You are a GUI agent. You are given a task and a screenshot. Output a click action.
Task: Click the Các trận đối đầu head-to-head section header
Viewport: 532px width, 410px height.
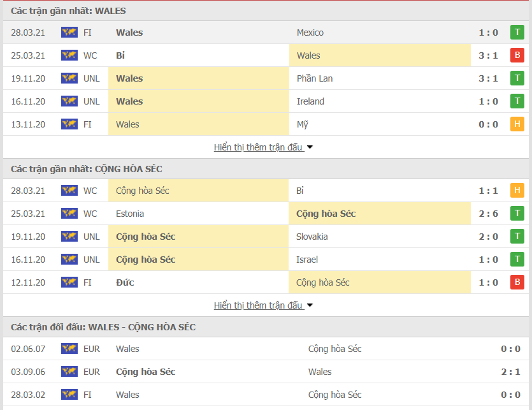tap(103, 327)
